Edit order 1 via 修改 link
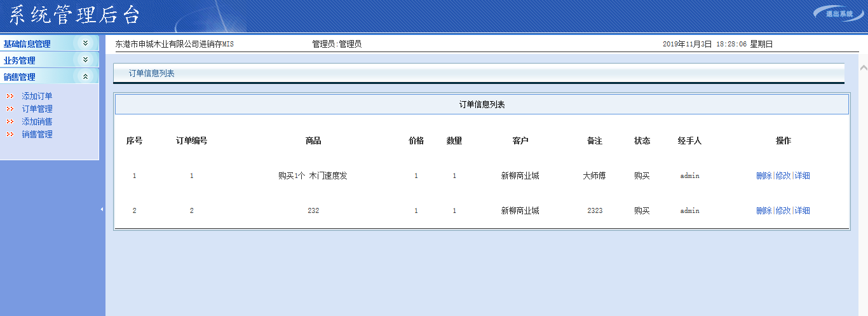This screenshot has width=868, height=316. coord(783,175)
